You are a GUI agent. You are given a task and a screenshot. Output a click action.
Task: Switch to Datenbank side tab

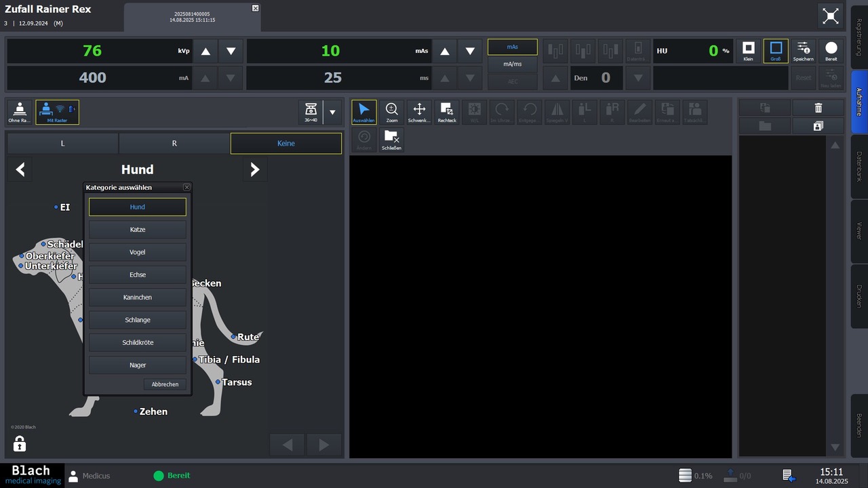(859, 165)
